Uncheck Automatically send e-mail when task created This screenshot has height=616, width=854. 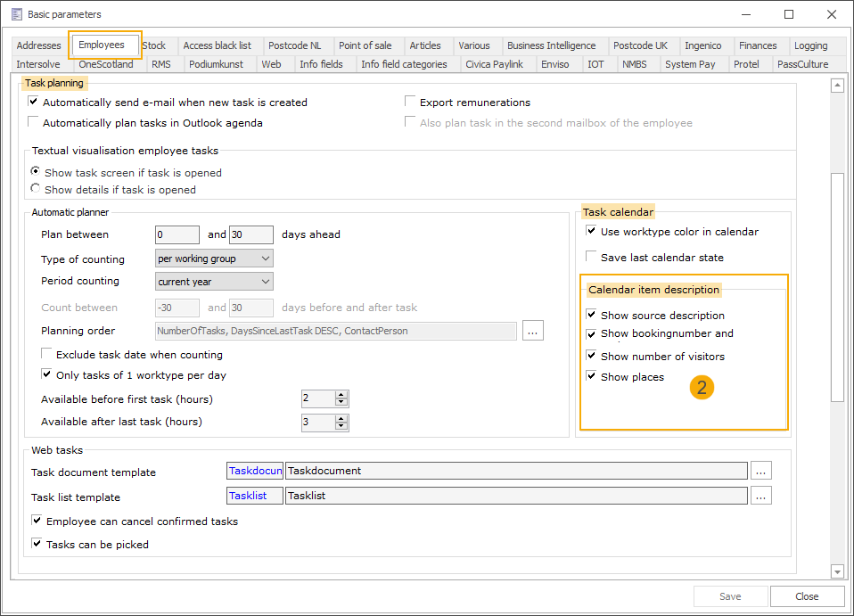(34, 103)
